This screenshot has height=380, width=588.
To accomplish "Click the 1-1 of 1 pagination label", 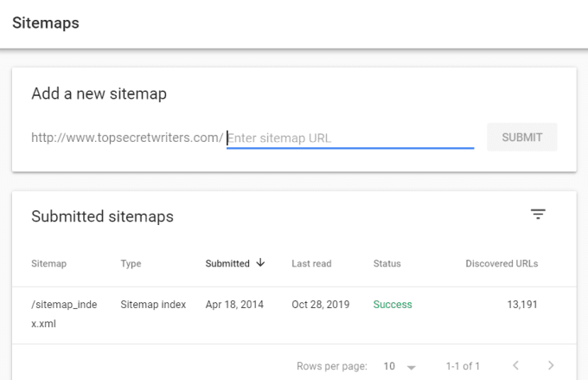I will (463, 366).
